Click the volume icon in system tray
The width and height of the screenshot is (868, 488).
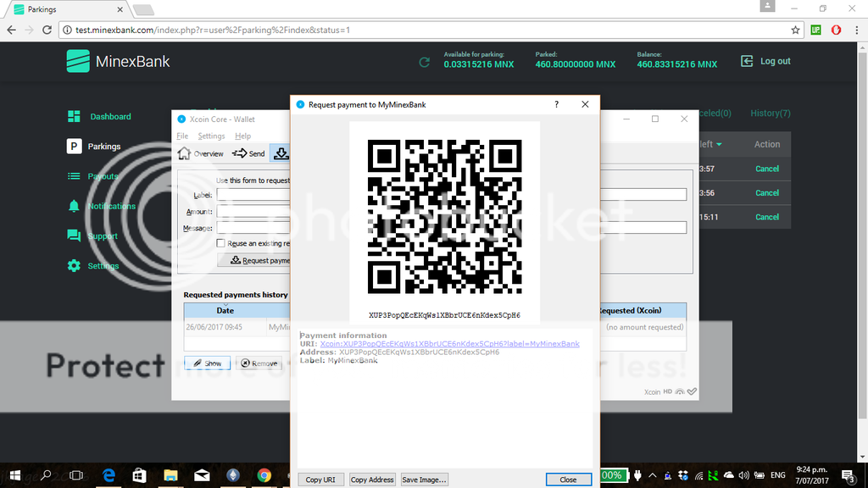pos(744,475)
